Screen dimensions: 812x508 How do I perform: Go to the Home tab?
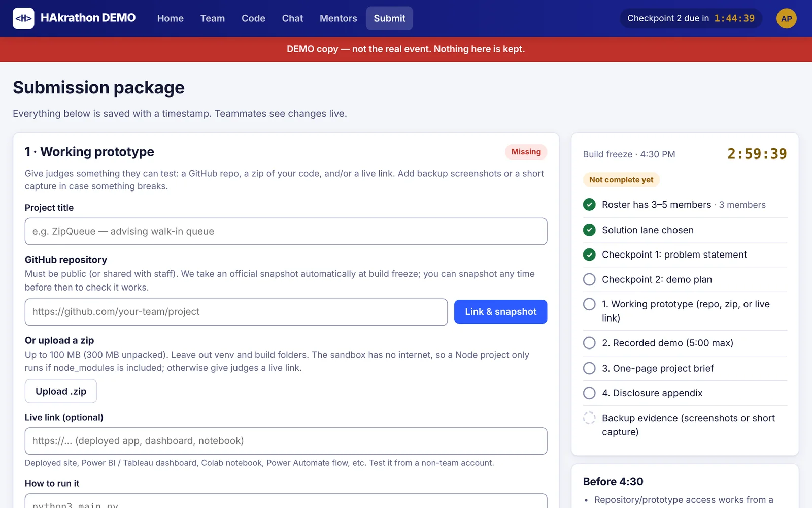pyautogui.click(x=171, y=18)
